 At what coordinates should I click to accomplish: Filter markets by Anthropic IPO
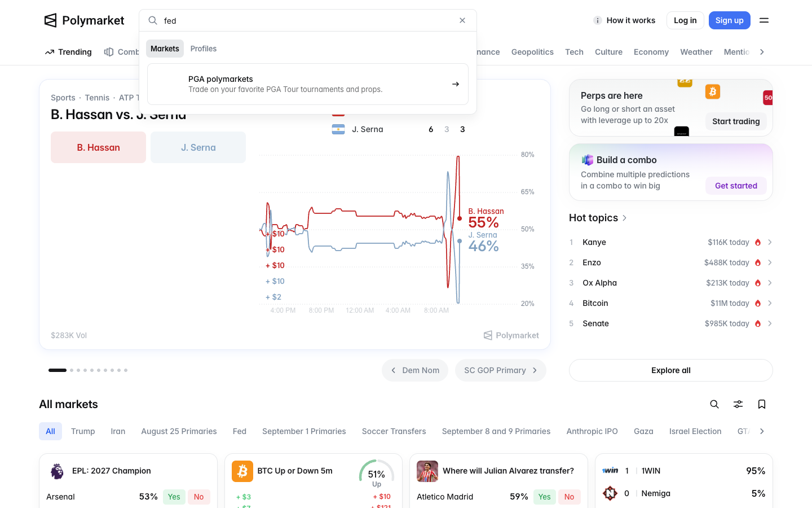(x=592, y=431)
